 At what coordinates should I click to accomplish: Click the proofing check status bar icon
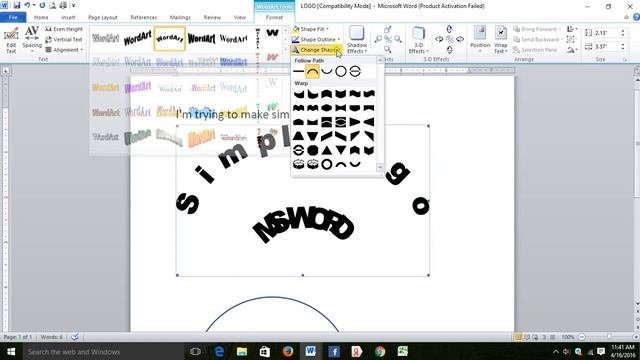click(75, 337)
